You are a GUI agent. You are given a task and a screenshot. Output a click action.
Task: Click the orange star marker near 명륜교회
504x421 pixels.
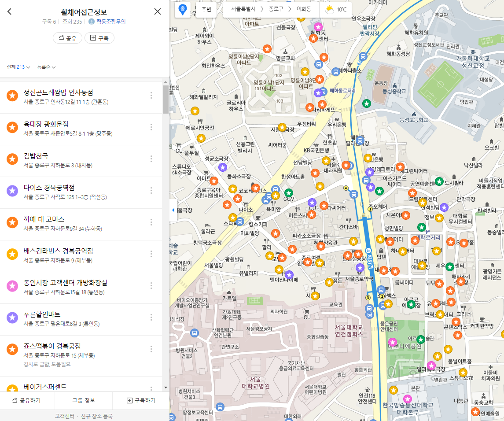(267, 49)
